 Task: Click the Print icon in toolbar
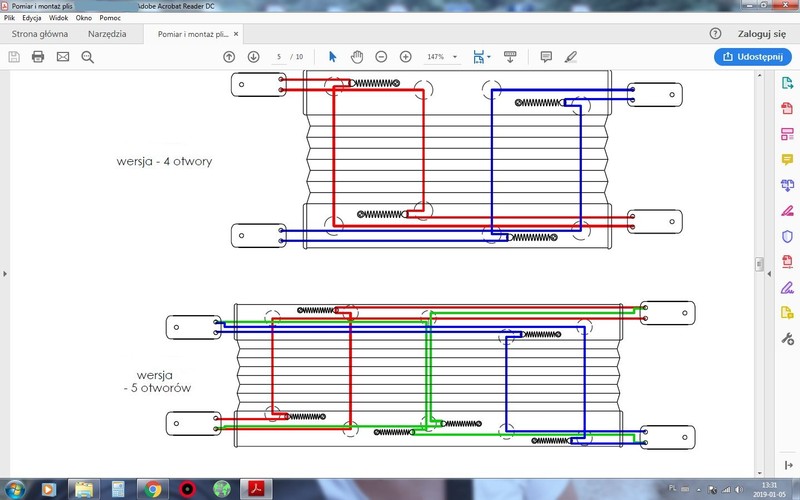coord(38,57)
